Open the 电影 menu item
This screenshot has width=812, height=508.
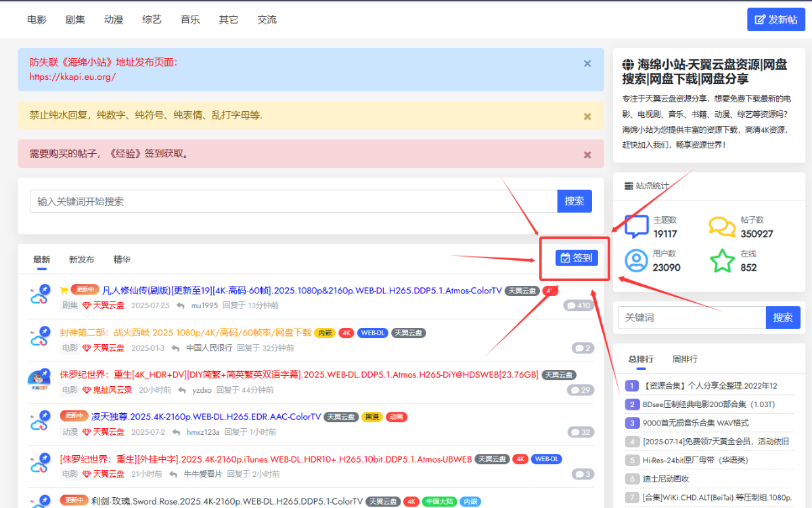(37, 20)
